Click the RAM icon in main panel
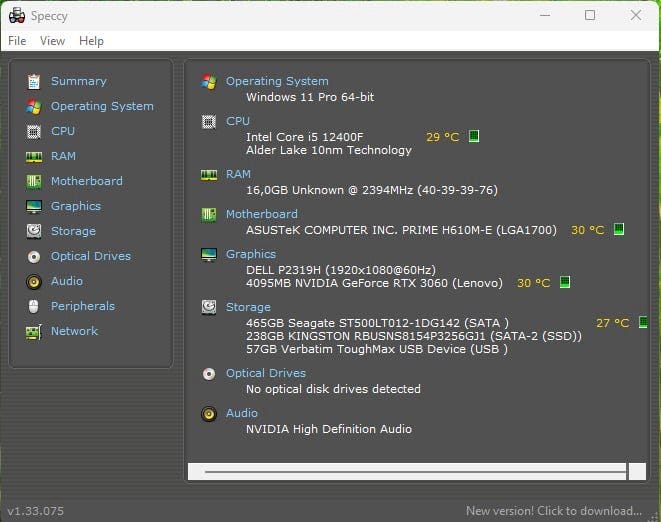Screen dimensions: 661x522 coord(209,175)
